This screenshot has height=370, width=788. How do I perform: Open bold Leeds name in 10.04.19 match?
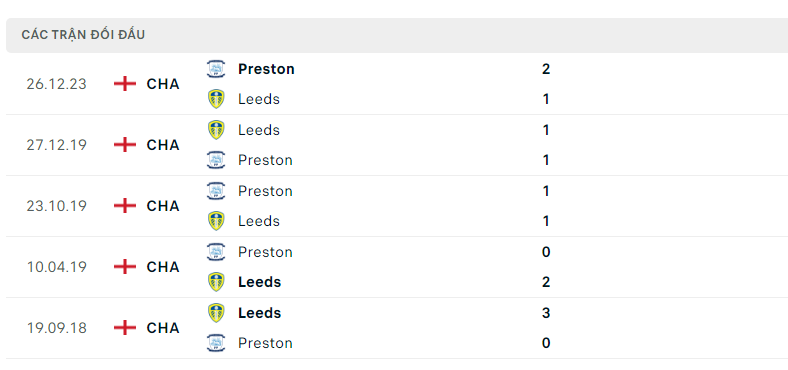[x=259, y=282]
